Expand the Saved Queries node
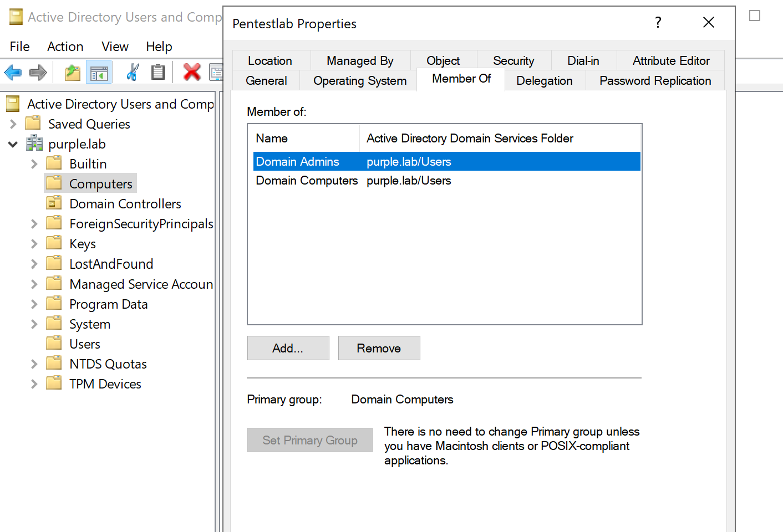 (13, 124)
